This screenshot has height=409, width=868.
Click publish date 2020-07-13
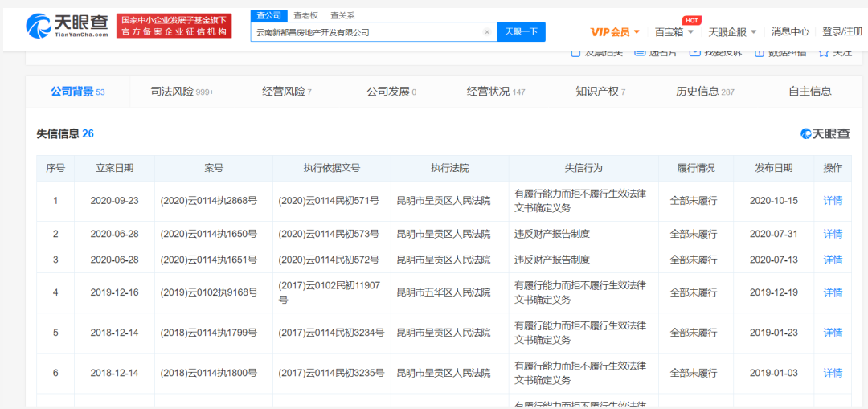[x=773, y=260]
